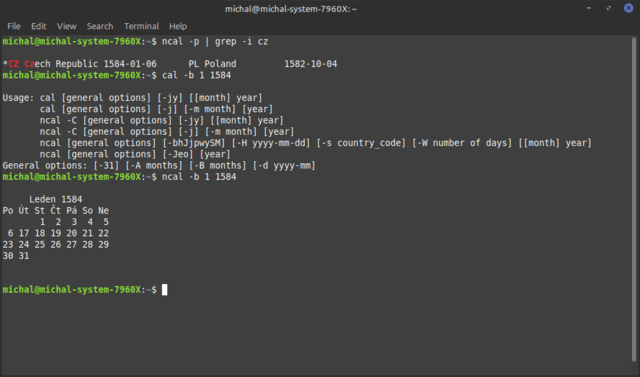Screen dimensions: 640x377
Task: Open the Help menu
Action: point(178,26)
